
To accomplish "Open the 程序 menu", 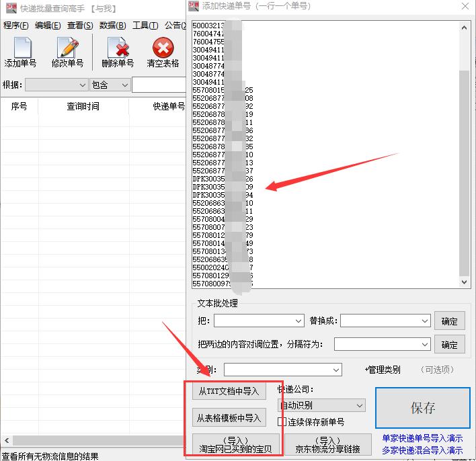I will click(15, 26).
